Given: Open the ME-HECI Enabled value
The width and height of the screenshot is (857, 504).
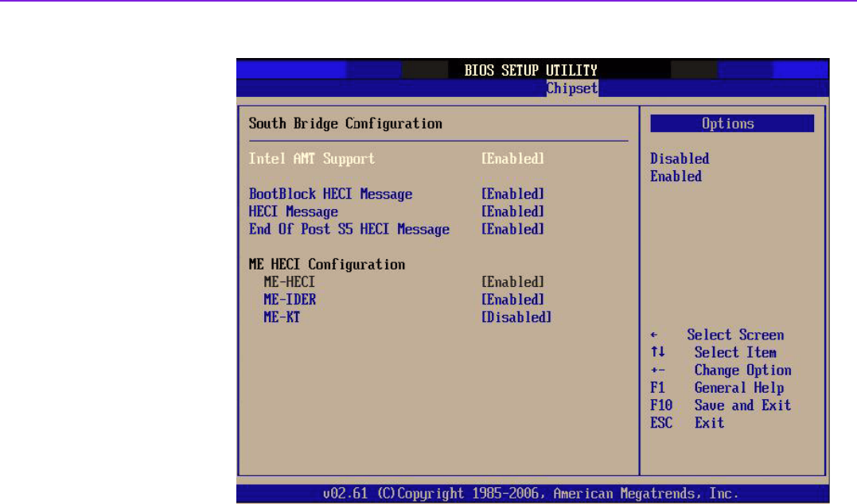Looking at the screenshot, I should [512, 282].
